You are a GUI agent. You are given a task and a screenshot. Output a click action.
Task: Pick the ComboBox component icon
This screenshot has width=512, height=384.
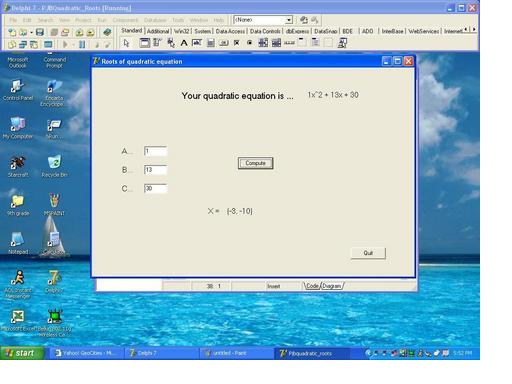(x=276, y=43)
